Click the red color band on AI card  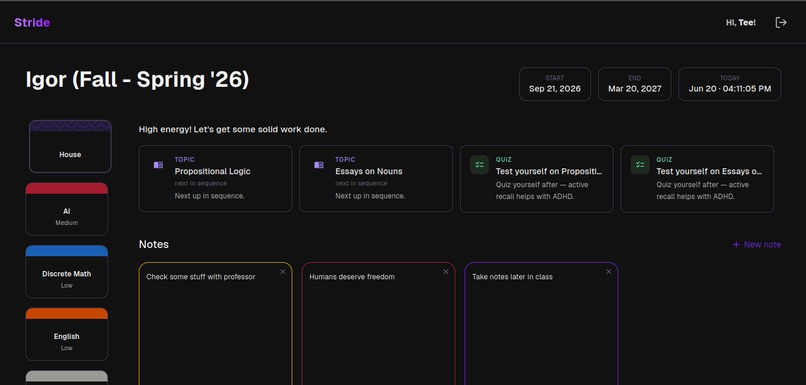[x=66, y=189]
